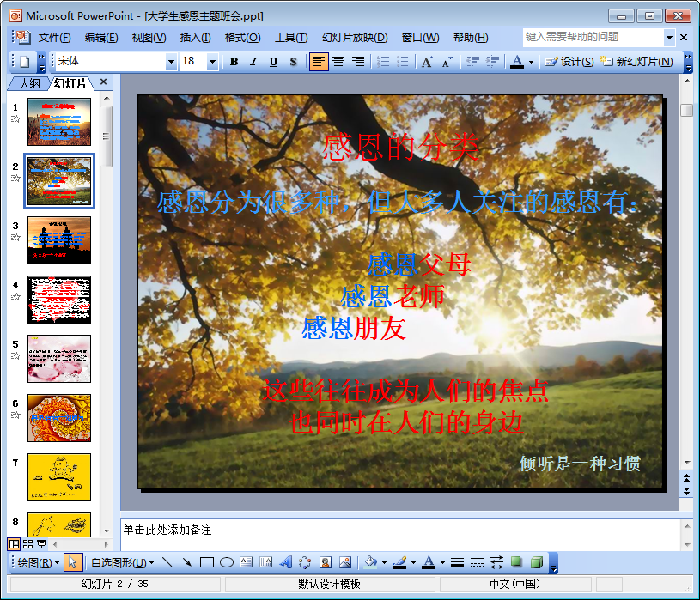Open font color dropdown in formatting toolbar
700x600 pixels.
[x=532, y=62]
